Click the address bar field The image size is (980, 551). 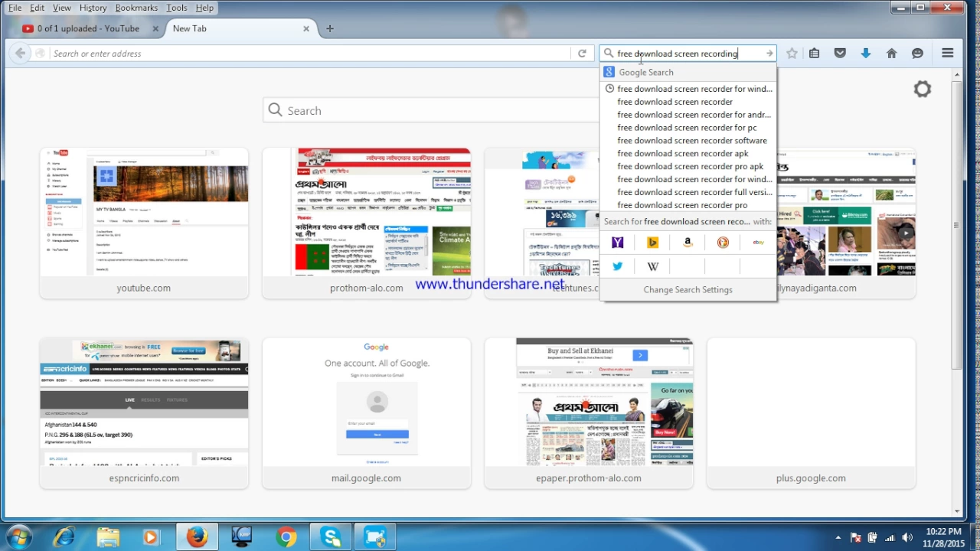[310, 54]
